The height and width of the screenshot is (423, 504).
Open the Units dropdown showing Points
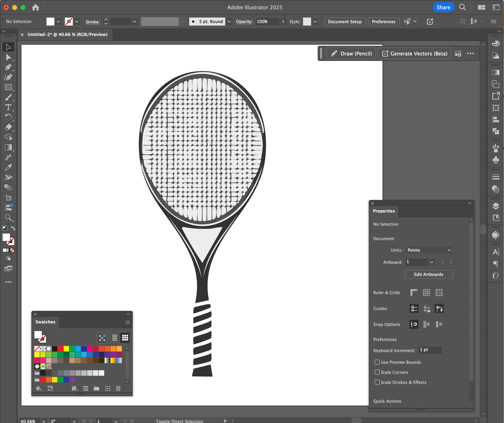tap(429, 250)
